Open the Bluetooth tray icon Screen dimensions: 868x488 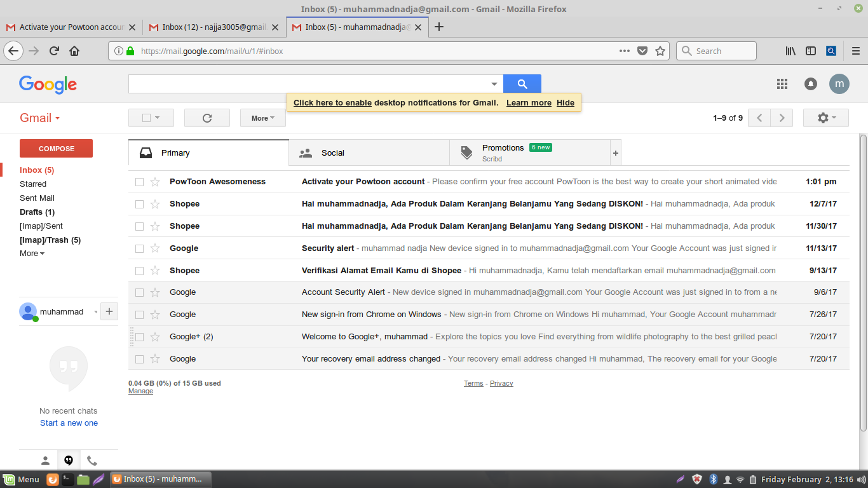click(713, 480)
